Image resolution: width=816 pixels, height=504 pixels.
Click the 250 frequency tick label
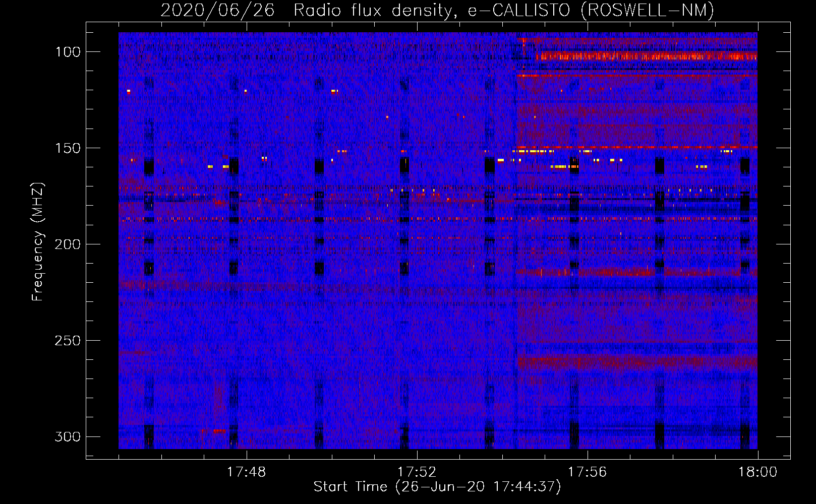[x=68, y=341]
